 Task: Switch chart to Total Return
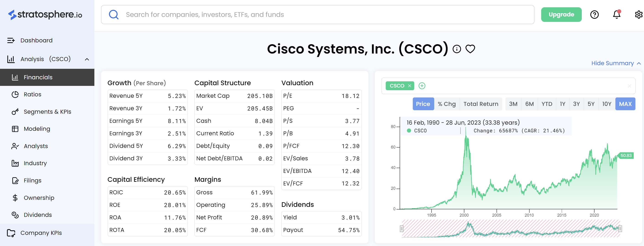481,104
